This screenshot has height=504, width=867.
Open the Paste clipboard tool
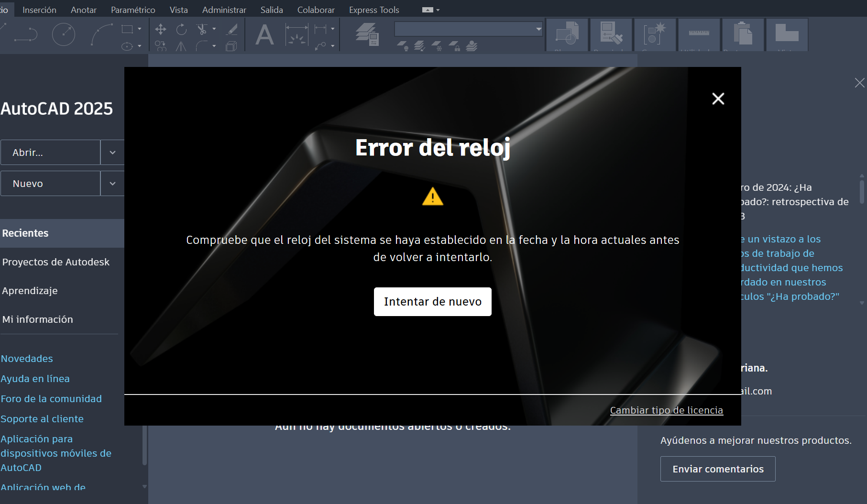[743, 34]
